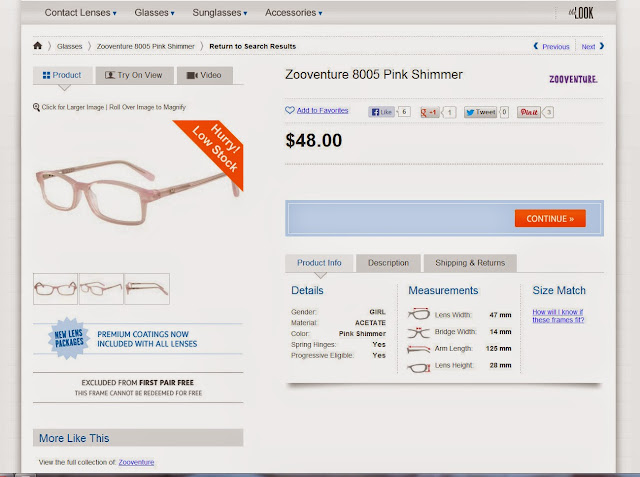Select the side-view glasses thumbnail
640x477 pixels.
(x=147, y=289)
